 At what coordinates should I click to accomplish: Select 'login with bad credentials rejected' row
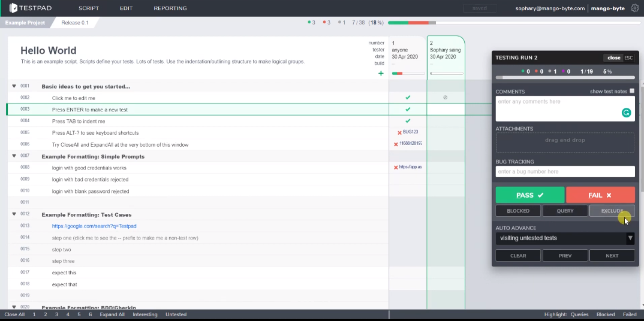point(197,180)
